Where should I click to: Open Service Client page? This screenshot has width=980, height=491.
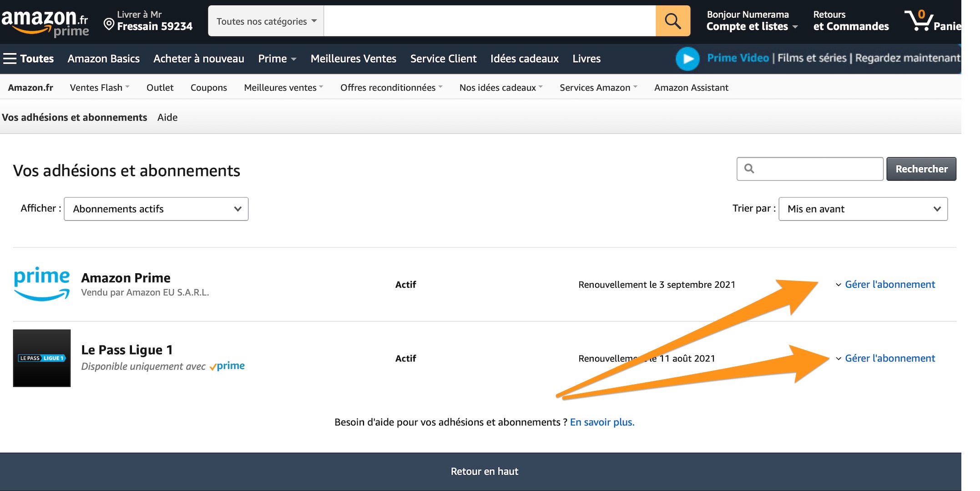coord(444,59)
